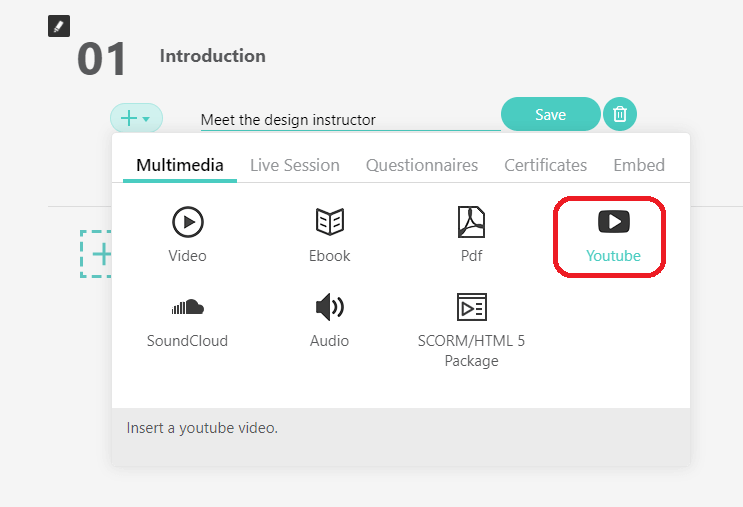Image resolution: width=743 pixels, height=507 pixels.
Task: Click the Introduction section title
Action: click(213, 56)
